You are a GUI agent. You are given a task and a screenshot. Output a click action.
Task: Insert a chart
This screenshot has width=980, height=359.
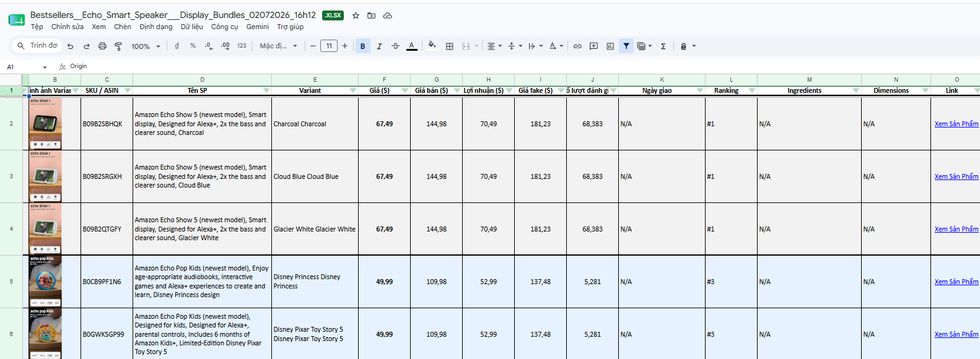(x=610, y=46)
